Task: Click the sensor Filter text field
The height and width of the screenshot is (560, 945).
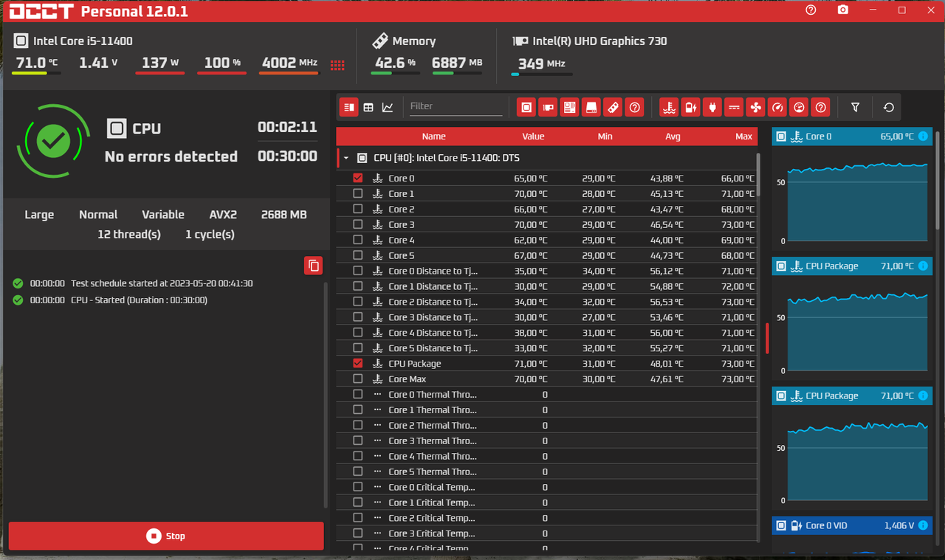Action: [x=456, y=107]
